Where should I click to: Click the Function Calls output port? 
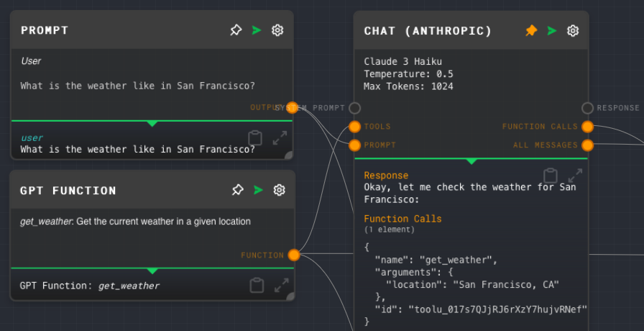(x=588, y=127)
